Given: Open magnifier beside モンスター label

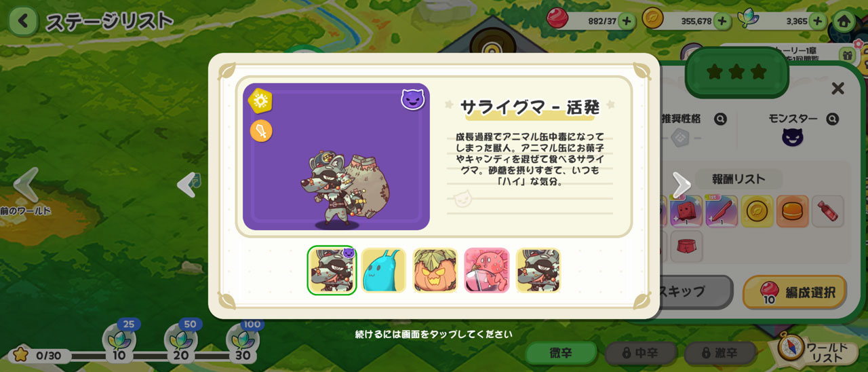Looking at the screenshot, I should (x=832, y=119).
